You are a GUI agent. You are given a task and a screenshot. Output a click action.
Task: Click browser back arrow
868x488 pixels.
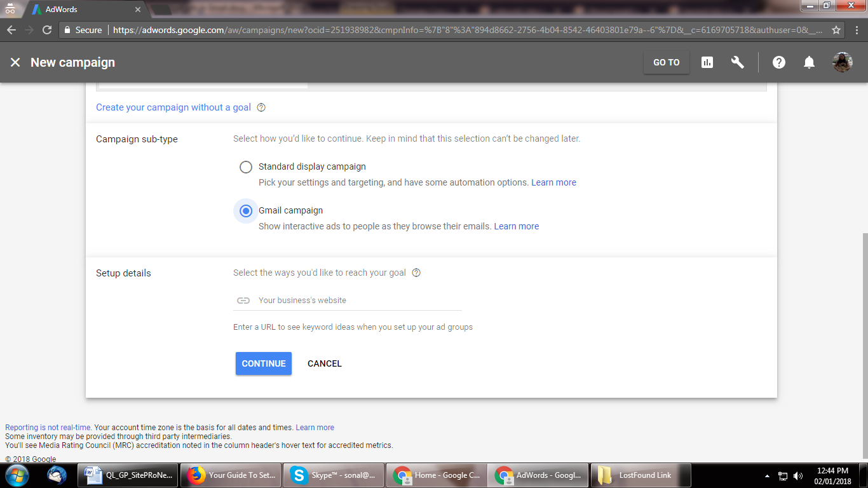tap(11, 30)
